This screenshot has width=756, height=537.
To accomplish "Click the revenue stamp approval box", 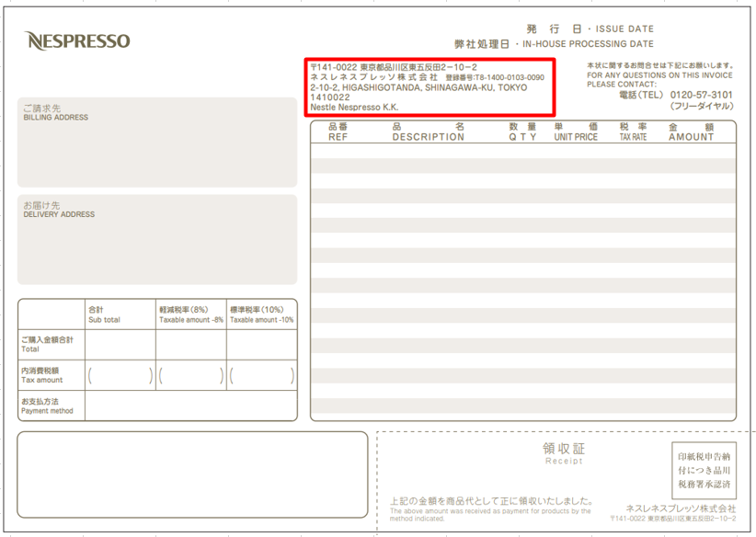I will (x=704, y=471).
